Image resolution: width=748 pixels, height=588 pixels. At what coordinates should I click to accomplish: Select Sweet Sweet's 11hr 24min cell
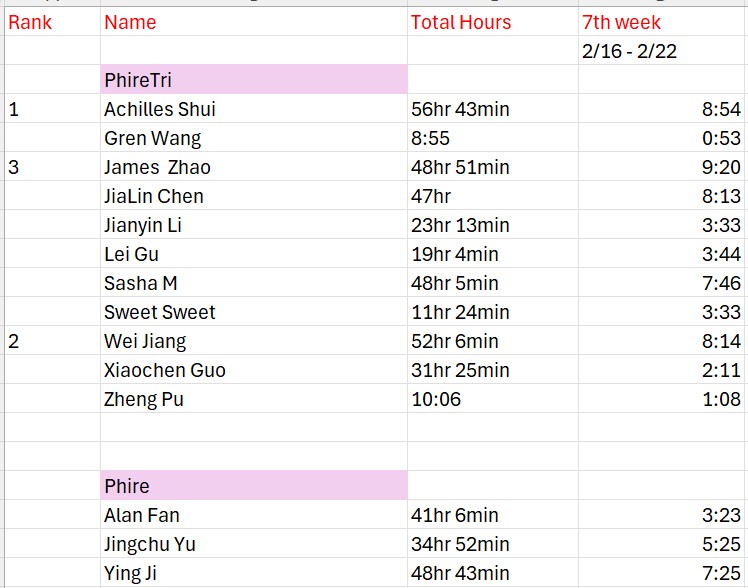click(492, 312)
